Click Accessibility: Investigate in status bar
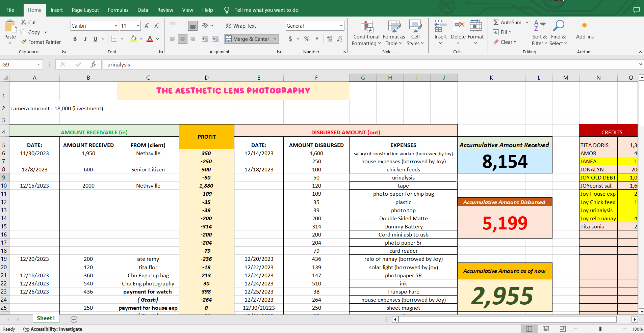Viewport: 644px width, 333px height. tap(52, 329)
